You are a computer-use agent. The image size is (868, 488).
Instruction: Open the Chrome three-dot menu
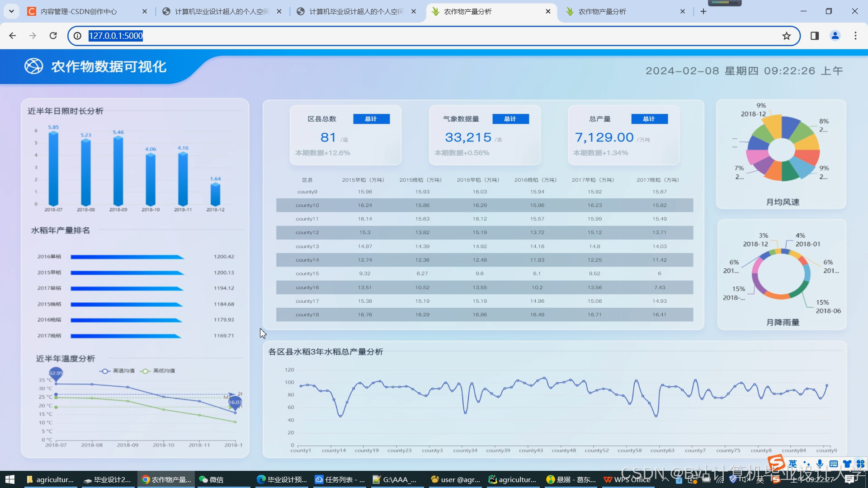tap(855, 36)
